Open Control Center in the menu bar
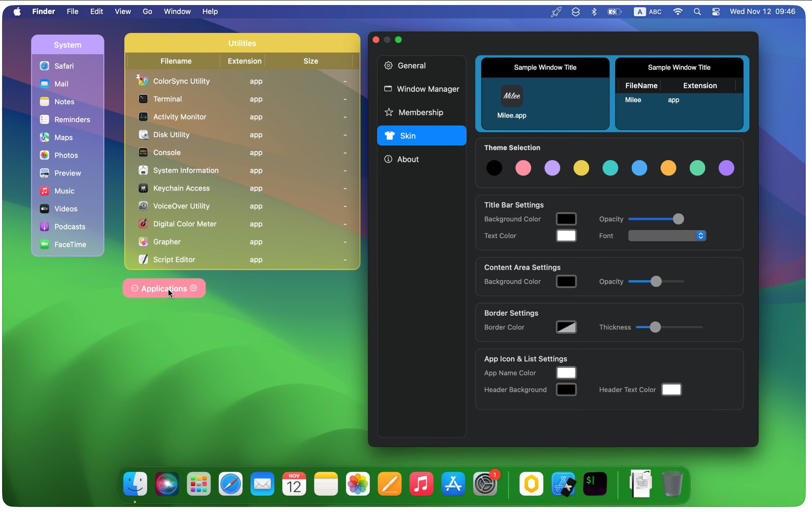This screenshot has height=512, width=812. [716, 12]
